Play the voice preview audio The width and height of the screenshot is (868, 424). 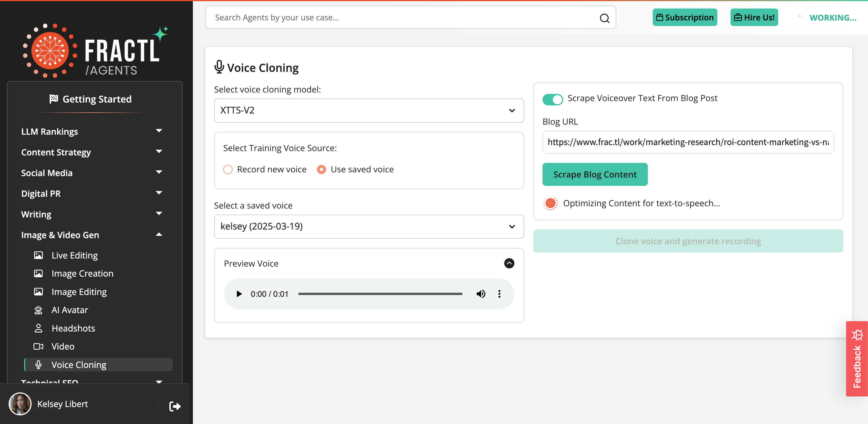(239, 294)
